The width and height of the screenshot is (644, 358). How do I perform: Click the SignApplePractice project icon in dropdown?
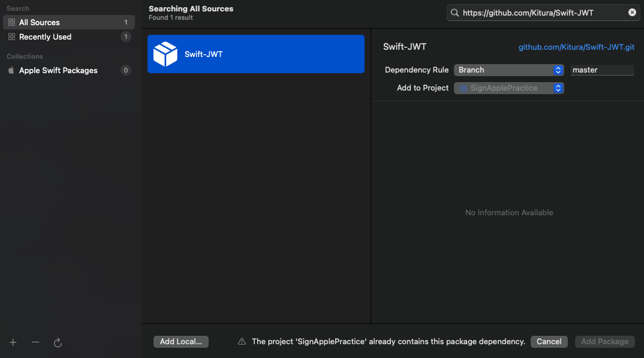pos(464,88)
